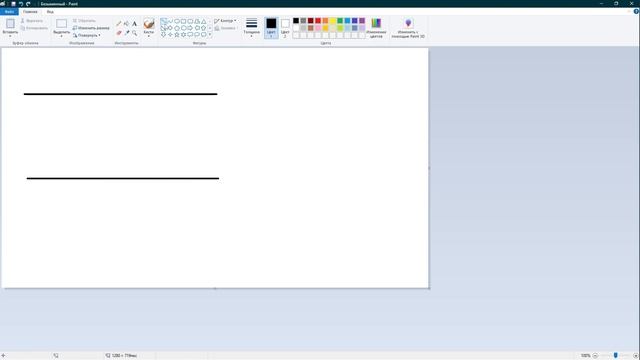Choose the oval shape in gallery
This screenshot has width=640, height=360.
[177, 21]
